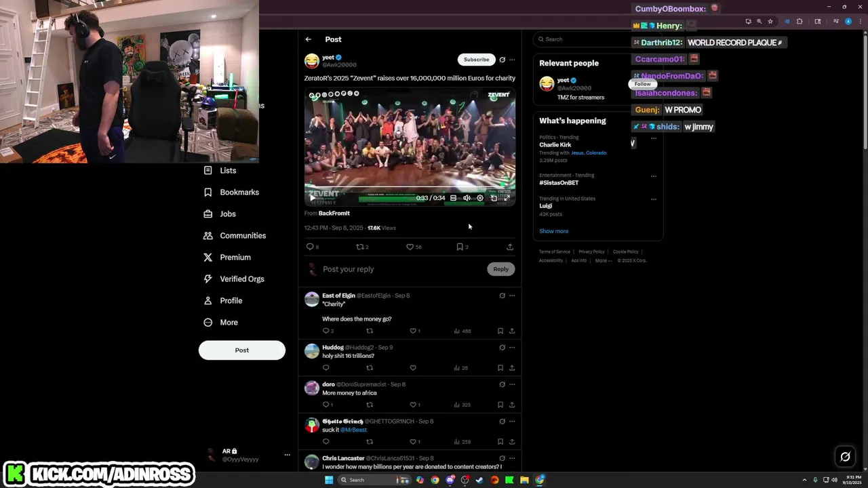The height and width of the screenshot is (488, 868).
Task: Open Lists in the sidebar
Action: coord(220,171)
